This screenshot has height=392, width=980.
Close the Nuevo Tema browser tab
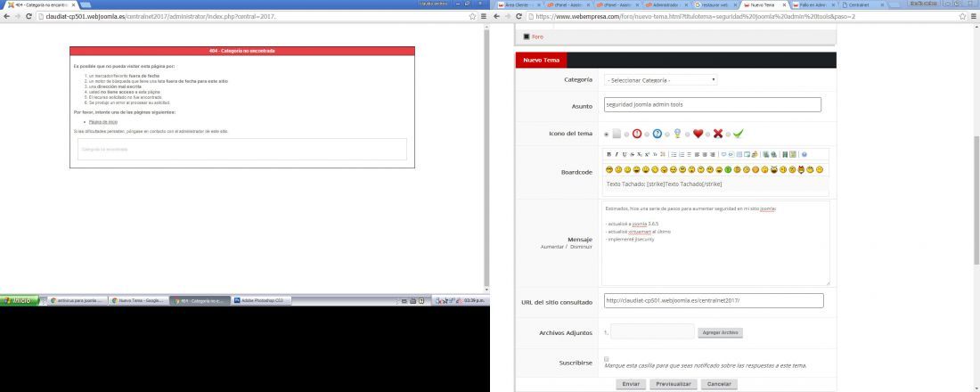pyautogui.click(x=784, y=4)
